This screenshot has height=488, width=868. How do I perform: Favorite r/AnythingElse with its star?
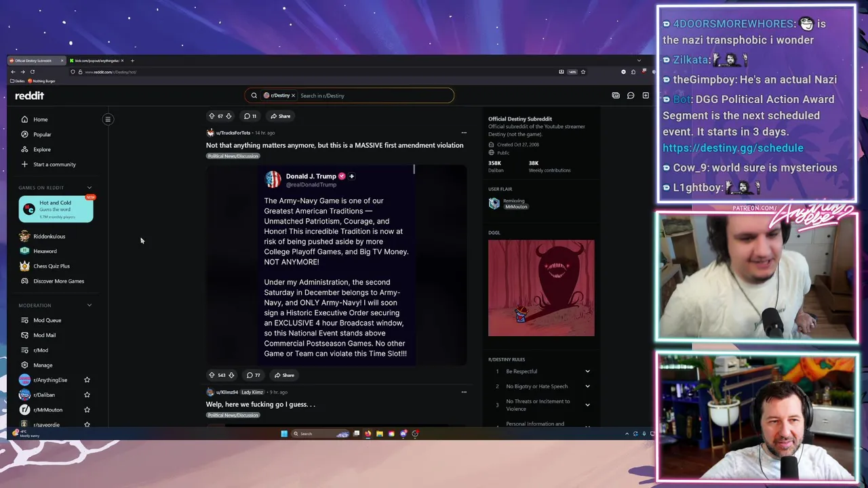pos(87,380)
